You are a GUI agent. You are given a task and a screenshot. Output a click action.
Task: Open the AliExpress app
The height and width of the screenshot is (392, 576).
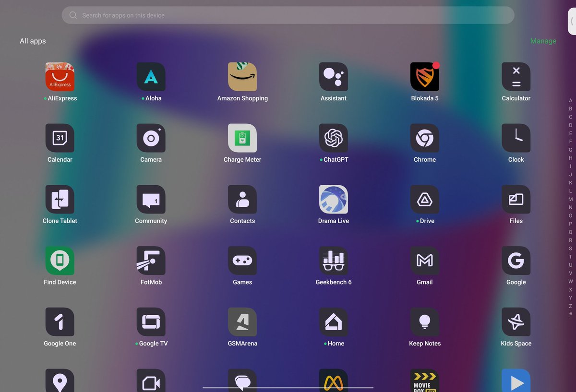coord(60,77)
